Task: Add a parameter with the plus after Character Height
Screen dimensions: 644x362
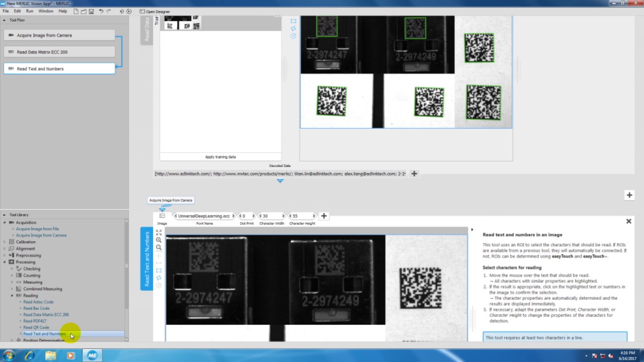Action: (324, 216)
